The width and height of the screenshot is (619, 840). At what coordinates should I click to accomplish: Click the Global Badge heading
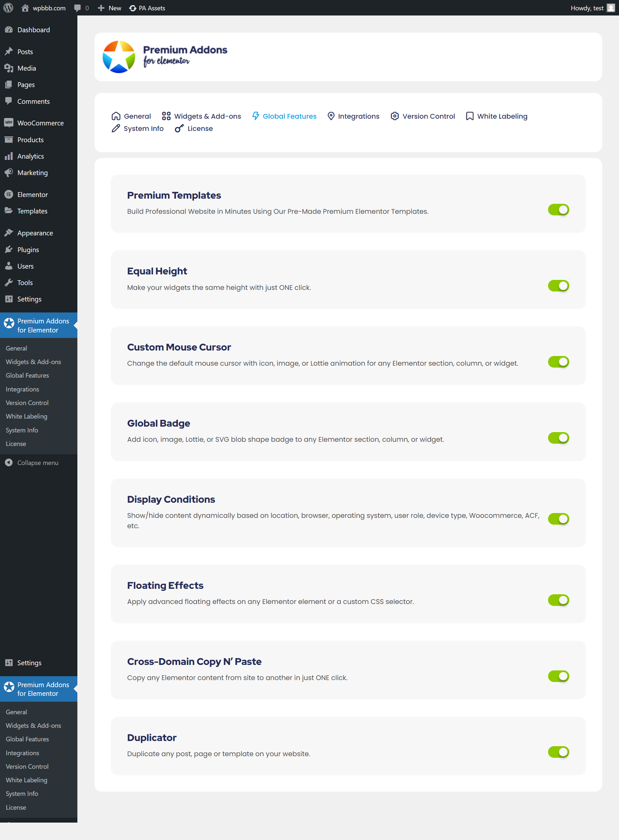159,423
